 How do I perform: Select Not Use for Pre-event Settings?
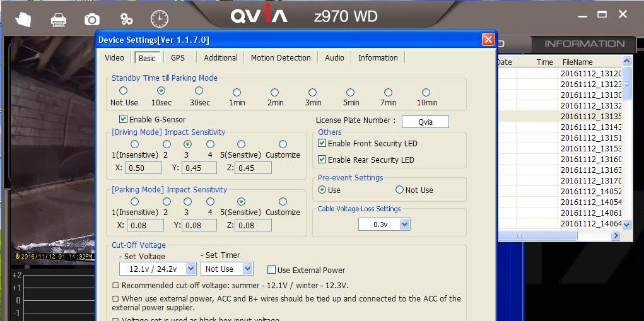(400, 190)
